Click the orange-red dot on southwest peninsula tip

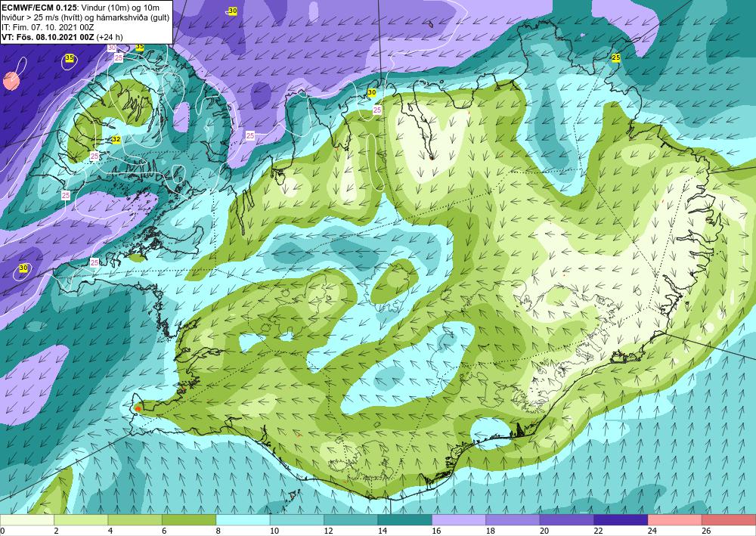pos(138,408)
